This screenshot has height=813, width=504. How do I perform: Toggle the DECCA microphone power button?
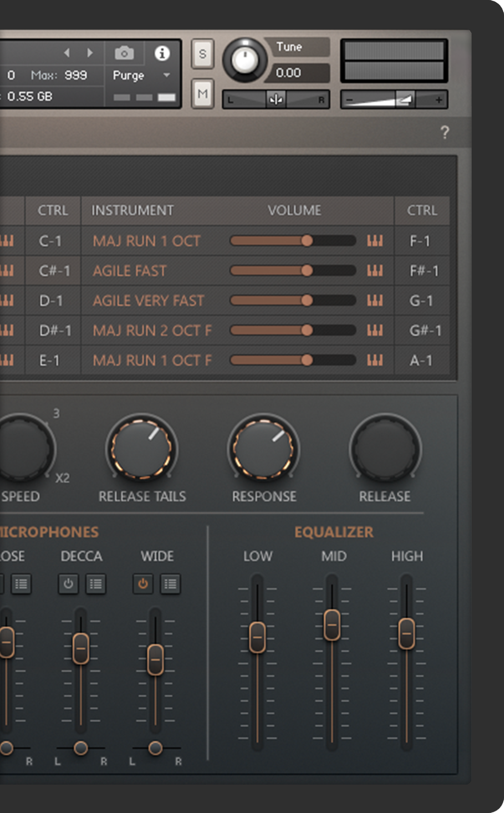click(x=68, y=584)
